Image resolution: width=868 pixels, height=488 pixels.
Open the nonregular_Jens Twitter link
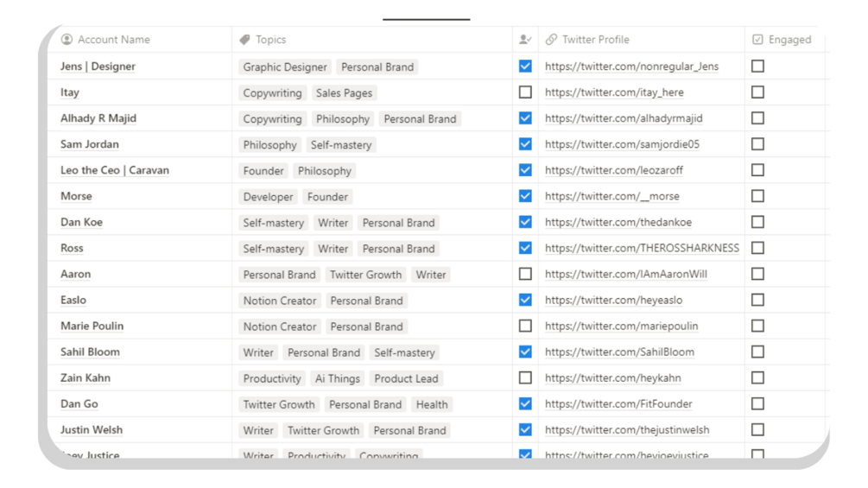(x=631, y=67)
